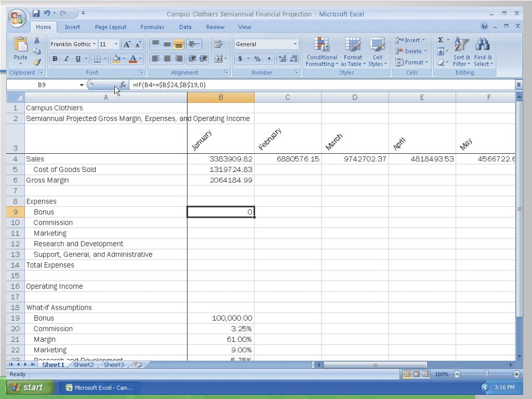
Task: Open the Data ribbon tab
Action: [x=185, y=27]
